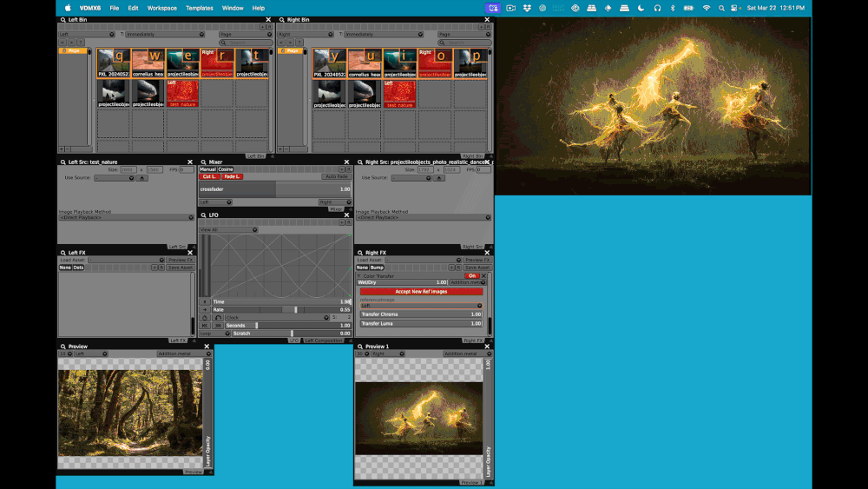Click the Auto Fade button in Mixer
The height and width of the screenshot is (489, 868).
[336, 176]
